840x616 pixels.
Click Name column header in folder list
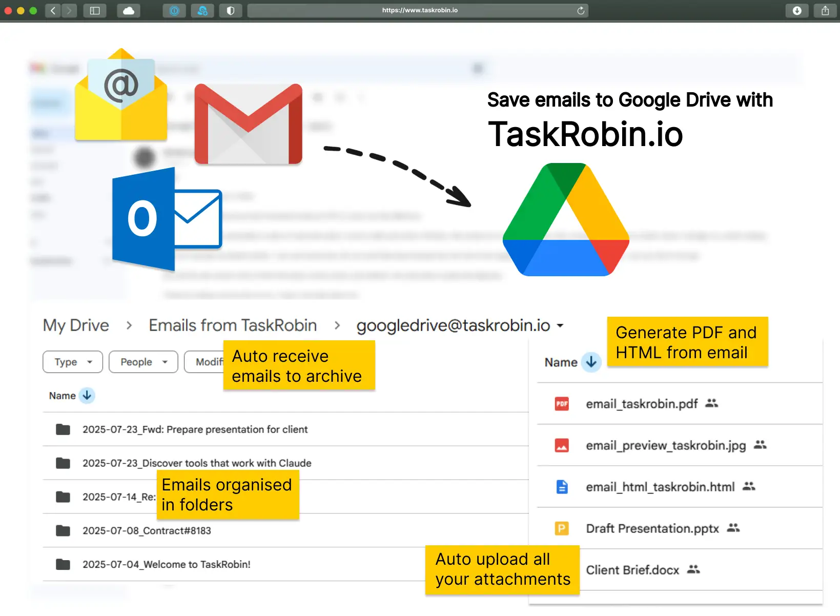pos(62,396)
